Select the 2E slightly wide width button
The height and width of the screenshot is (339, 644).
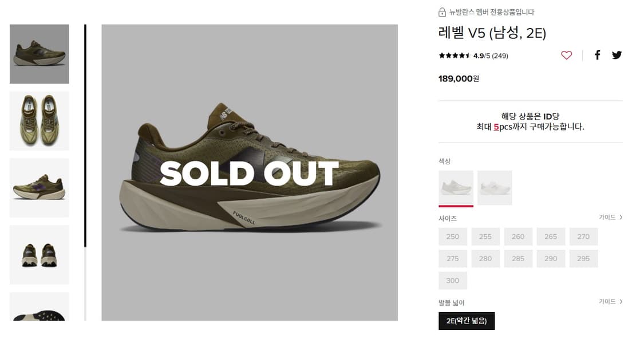coord(467,321)
